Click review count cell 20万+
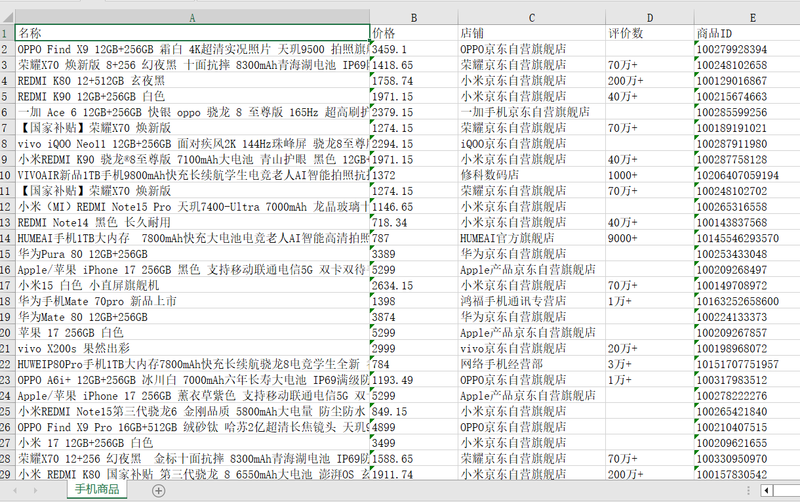 649,348
